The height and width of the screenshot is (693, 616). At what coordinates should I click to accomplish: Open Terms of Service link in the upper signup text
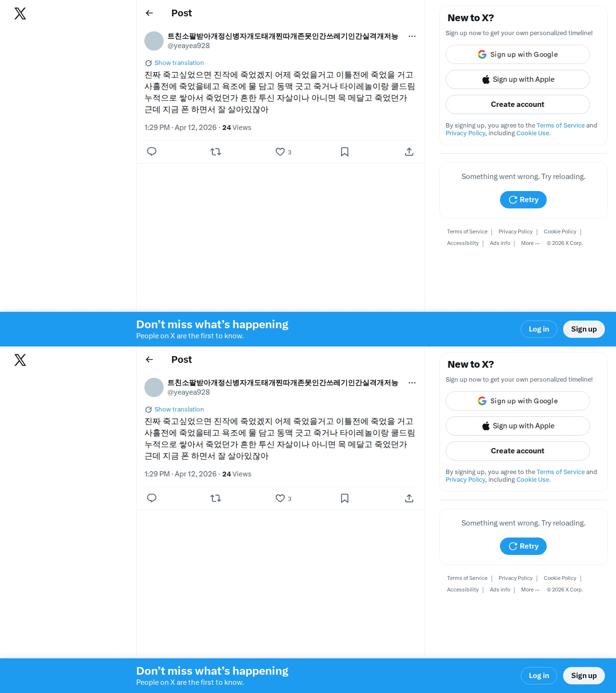point(561,125)
